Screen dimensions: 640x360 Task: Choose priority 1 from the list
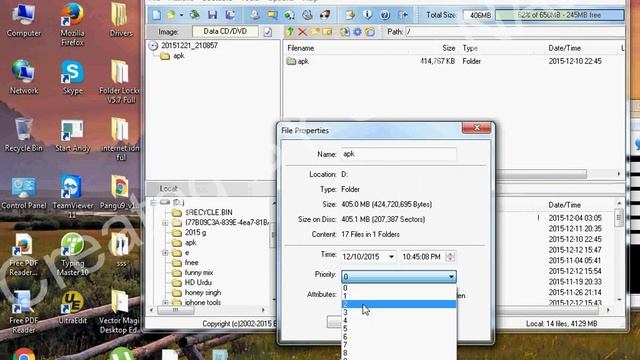(399, 296)
